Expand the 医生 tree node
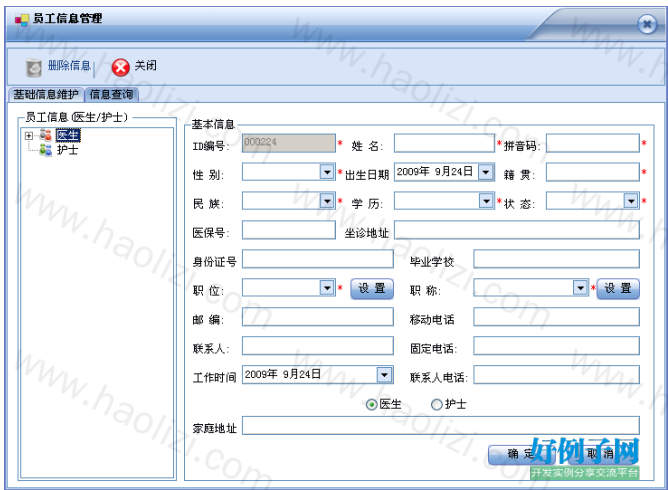The image size is (668, 490). [x=29, y=136]
